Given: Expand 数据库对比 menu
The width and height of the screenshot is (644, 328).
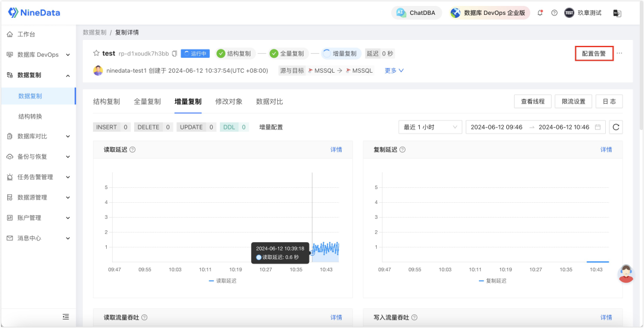Looking at the screenshot, I should [38, 137].
